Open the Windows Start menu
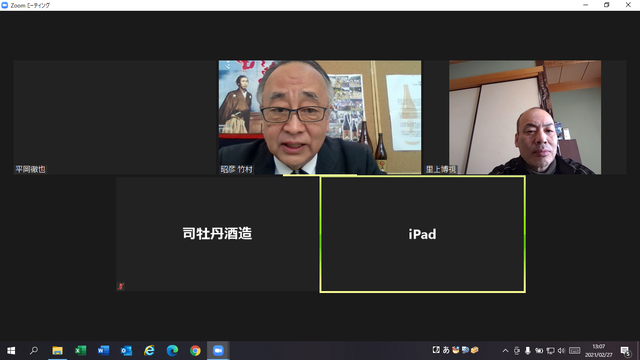Screen dimensions: 640x360 pyautogui.click(x=11, y=351)
